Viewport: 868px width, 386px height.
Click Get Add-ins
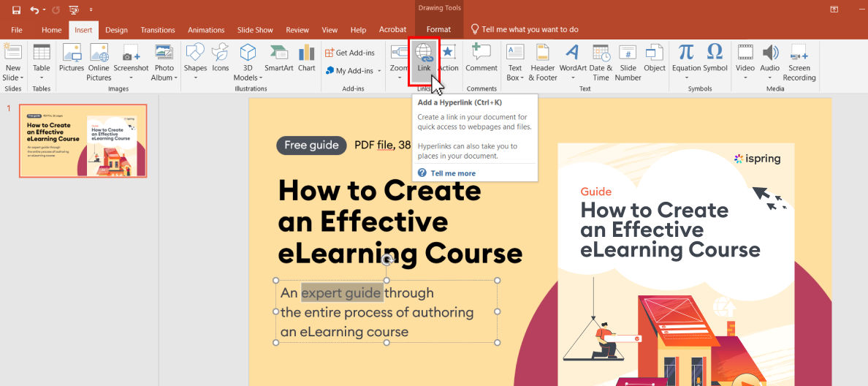pyautogui.click(x=350, y=53)
